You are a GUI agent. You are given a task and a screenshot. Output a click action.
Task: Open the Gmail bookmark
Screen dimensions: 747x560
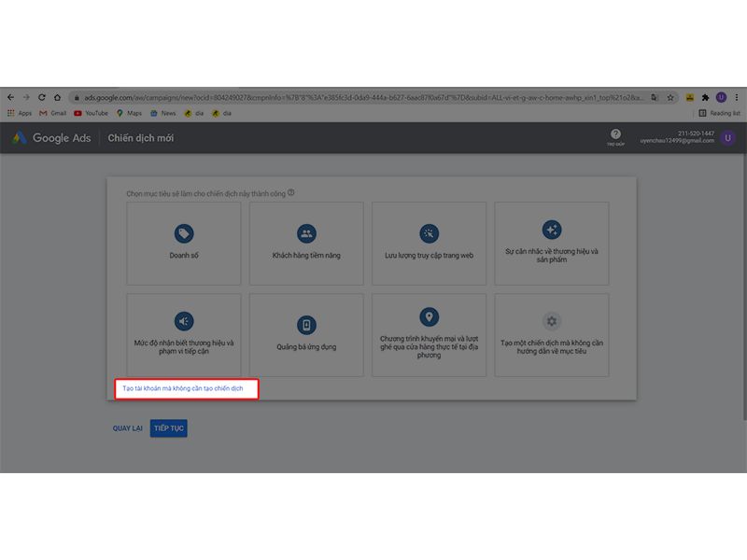pos(52,113)
